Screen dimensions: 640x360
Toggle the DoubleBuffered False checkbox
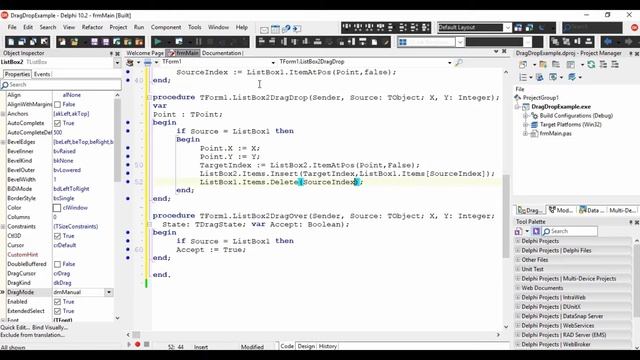pyautogui.click(x=58, y=264)
